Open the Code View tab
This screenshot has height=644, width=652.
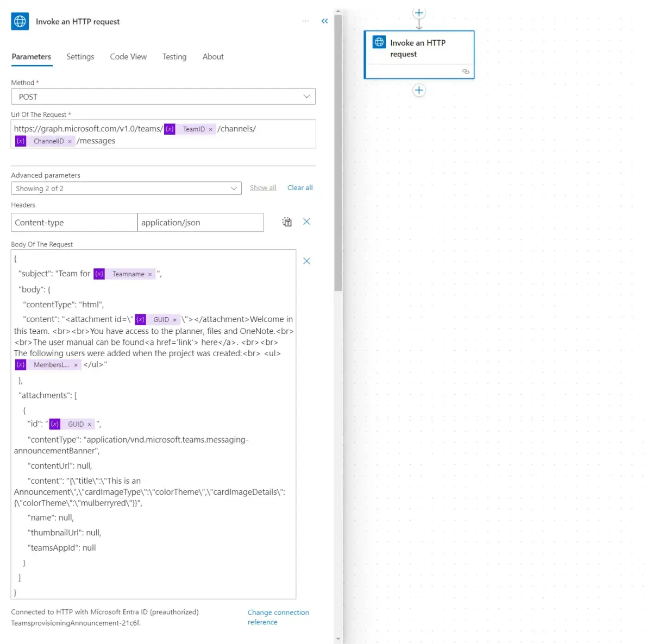(128, 57)
